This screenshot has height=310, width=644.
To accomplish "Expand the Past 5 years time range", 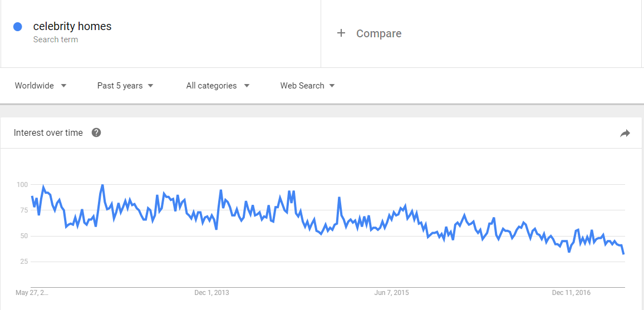I will (125, 86).
